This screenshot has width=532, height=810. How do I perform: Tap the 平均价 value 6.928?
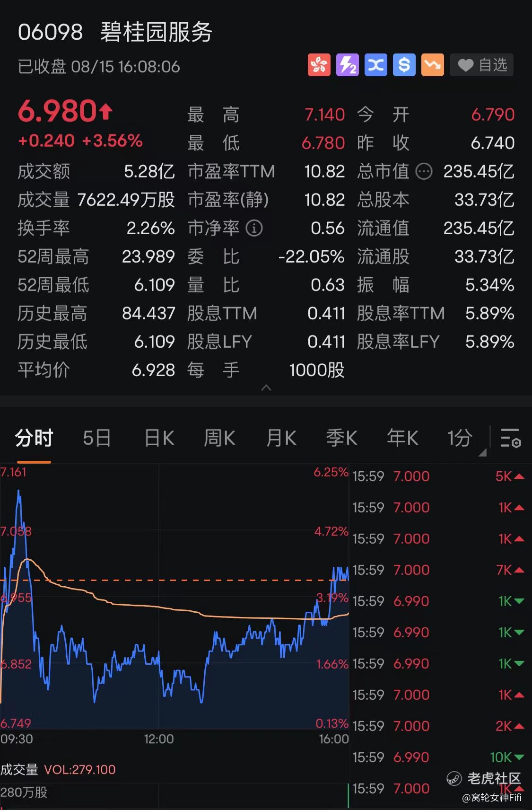153,370
